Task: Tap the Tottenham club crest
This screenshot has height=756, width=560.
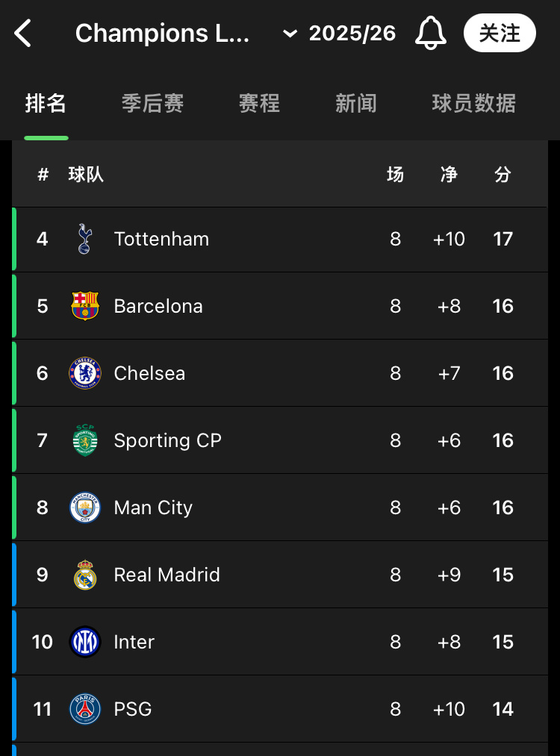Action: 84,239
